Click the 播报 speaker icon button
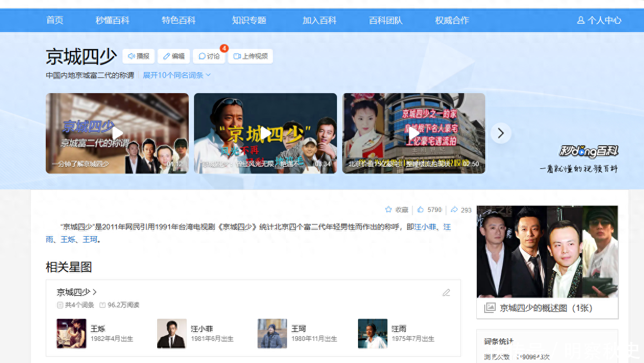This screenshot has width=644, height=363. pyautogui.click(x=139, y=56)
